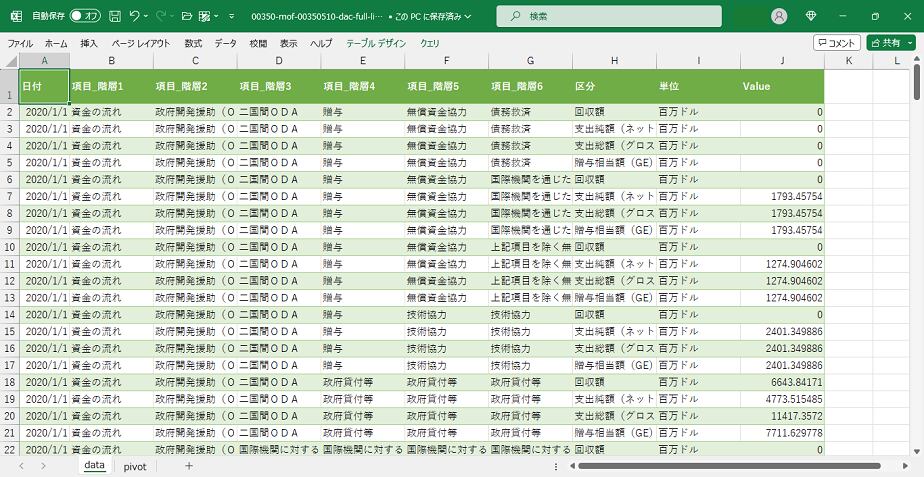Expand the Undo history dropdown arrow
This screenshot has height=477, width=924.
[x=147, y=16]
